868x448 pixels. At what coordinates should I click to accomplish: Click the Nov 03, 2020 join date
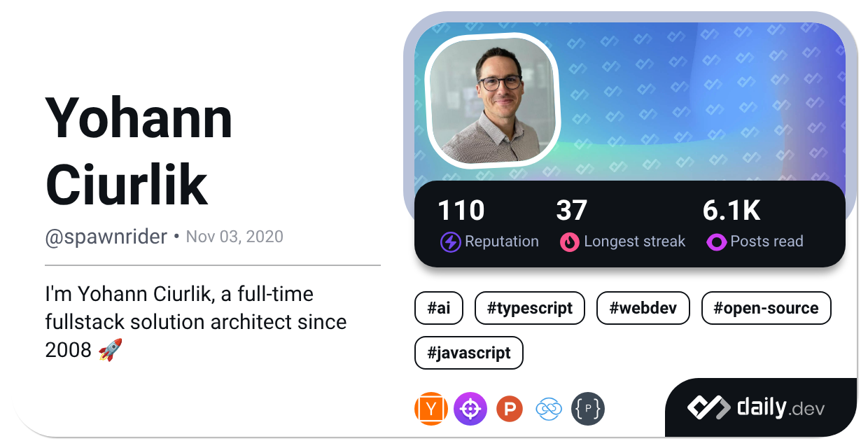(234, 237)
